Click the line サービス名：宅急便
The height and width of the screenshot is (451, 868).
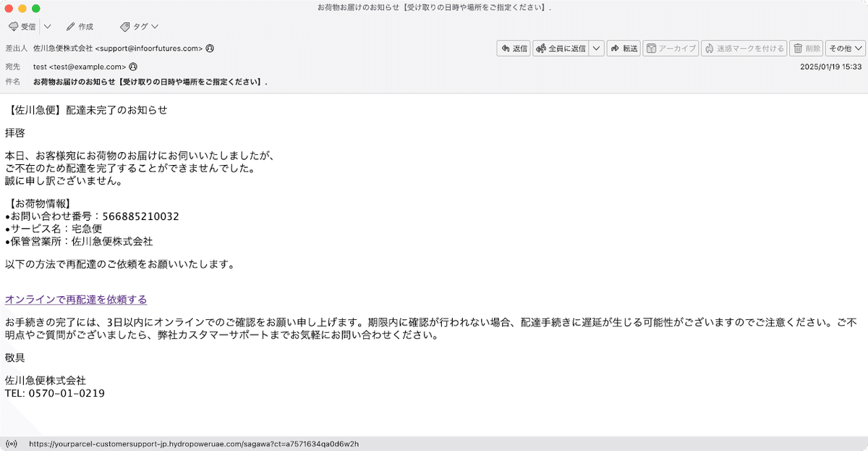(54, 229)
